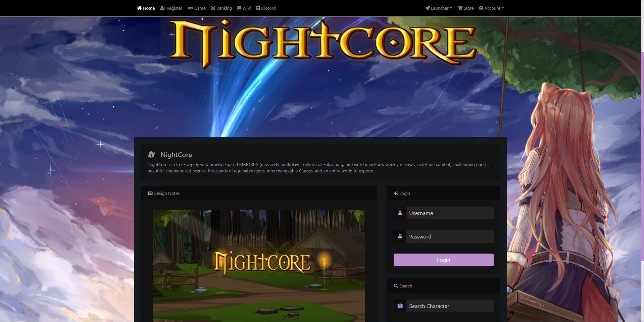
Task: Open the Design Notes panel header
Action: [x=259, y=193]
